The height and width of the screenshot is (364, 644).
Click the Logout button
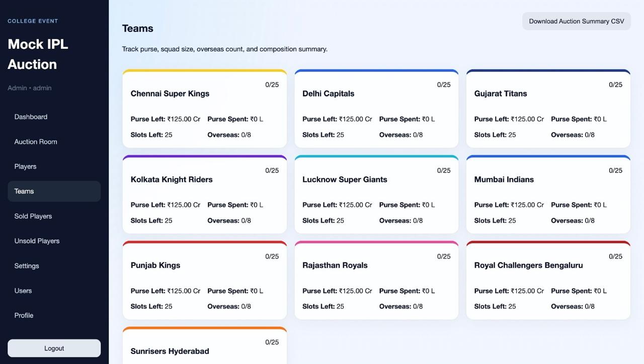54,348
